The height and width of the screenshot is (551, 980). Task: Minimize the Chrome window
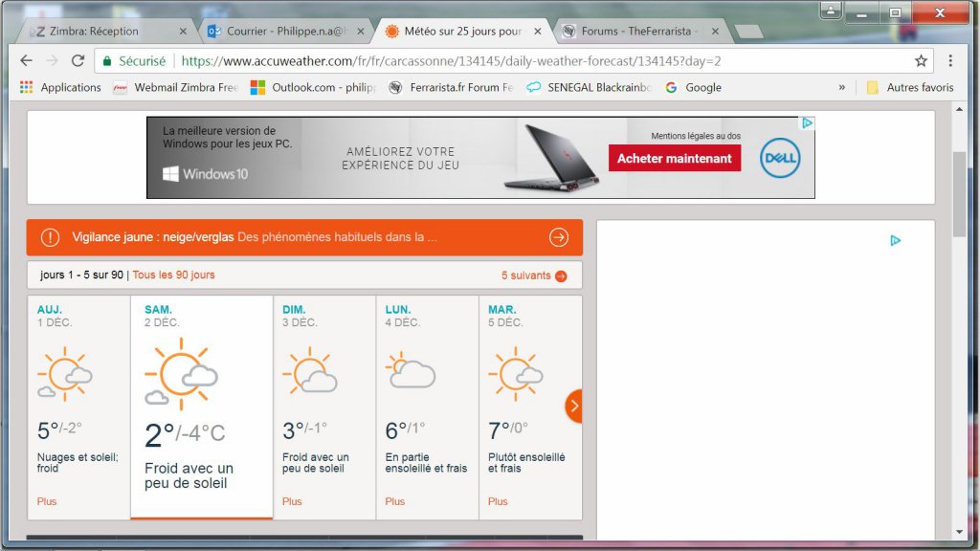(862, 12)
